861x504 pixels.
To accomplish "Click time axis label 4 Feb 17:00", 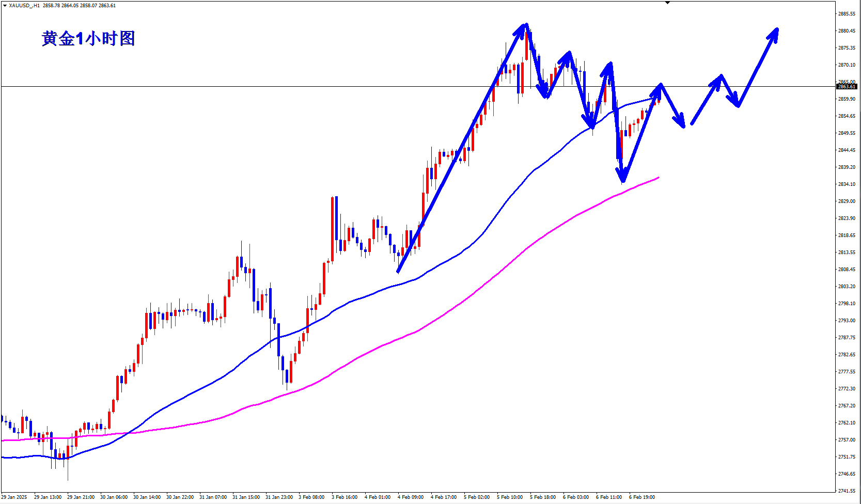I will click(x=444, y=497).
